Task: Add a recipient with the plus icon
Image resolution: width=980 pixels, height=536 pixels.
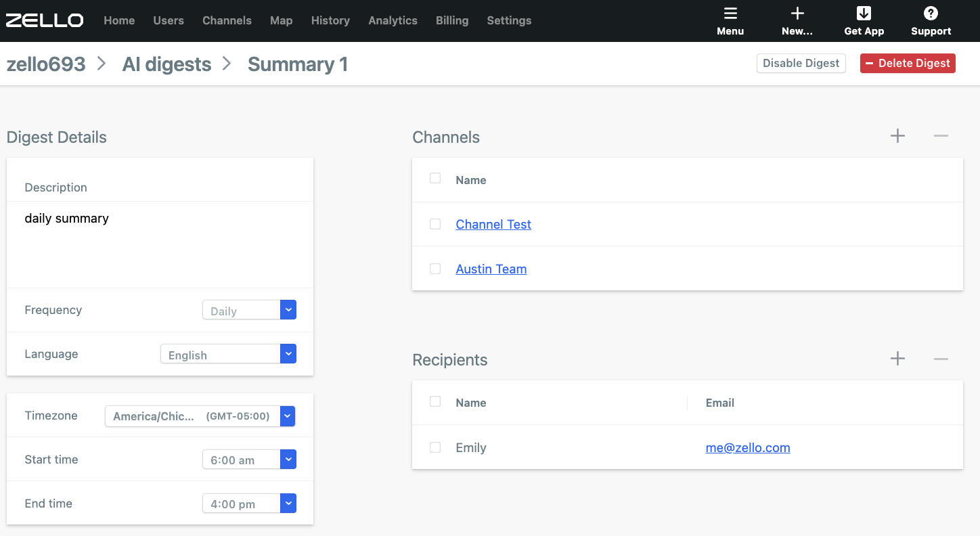Action: (897, 359)
